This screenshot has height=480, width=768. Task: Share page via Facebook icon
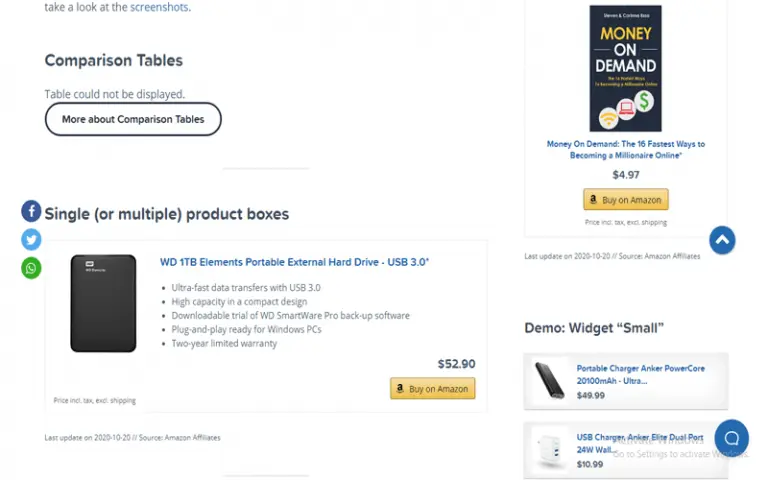[x=31, y=211]
